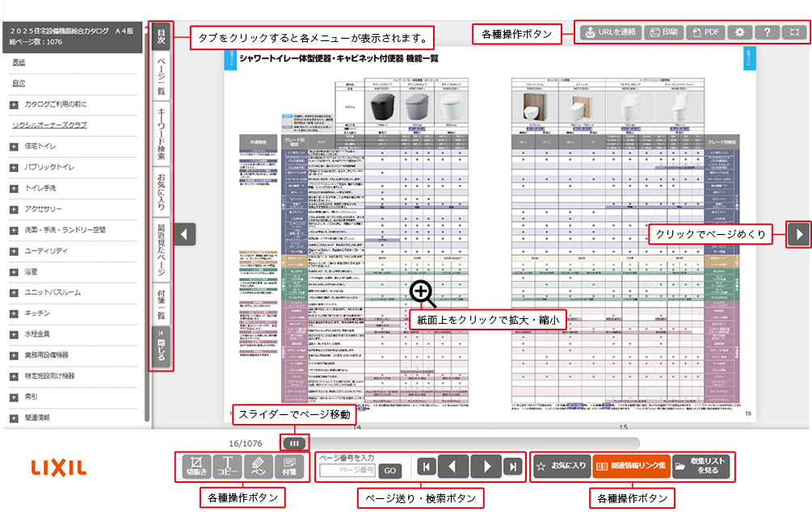This screenshot has width=812, height=512.
Task: Collapse the side panel with 閉じる
Action: (x=162, y=346)
